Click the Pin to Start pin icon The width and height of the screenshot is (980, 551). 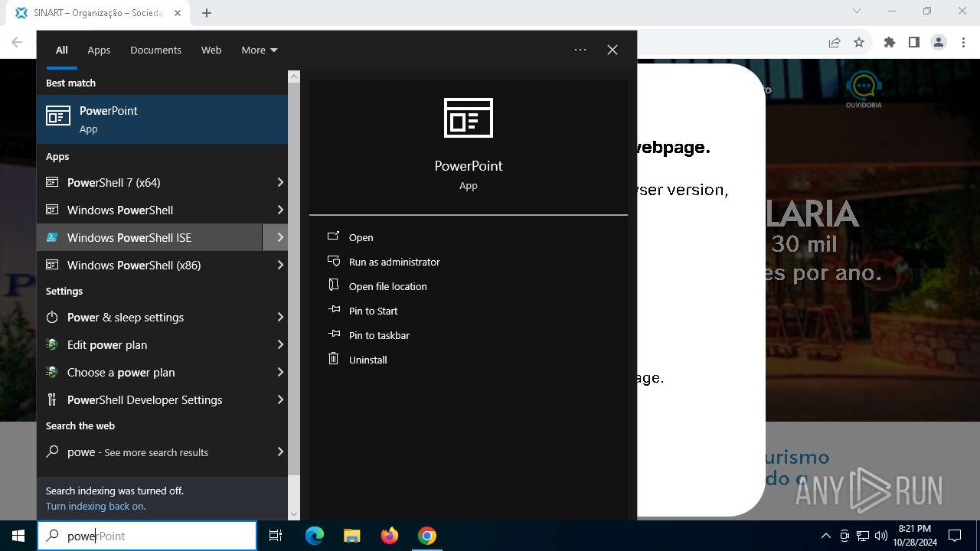click(x=333, y=310)
